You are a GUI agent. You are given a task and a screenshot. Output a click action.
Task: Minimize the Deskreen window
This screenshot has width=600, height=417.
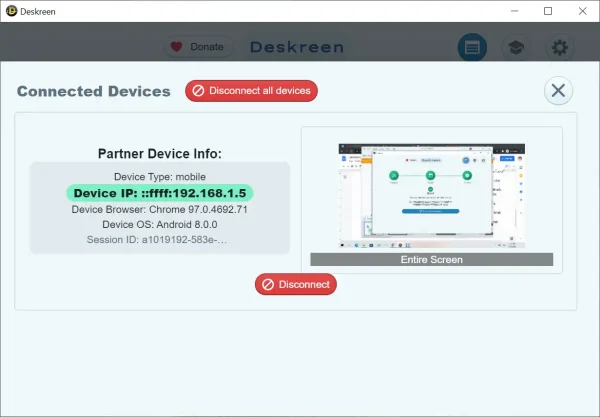click(x=514, y=11)
